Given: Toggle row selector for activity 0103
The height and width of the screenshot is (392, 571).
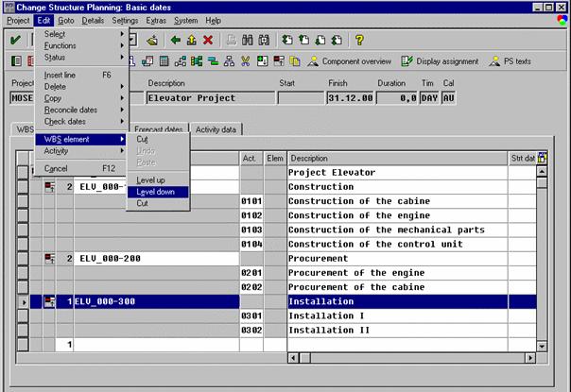Looking at the screenshot, I should [23, 230].
